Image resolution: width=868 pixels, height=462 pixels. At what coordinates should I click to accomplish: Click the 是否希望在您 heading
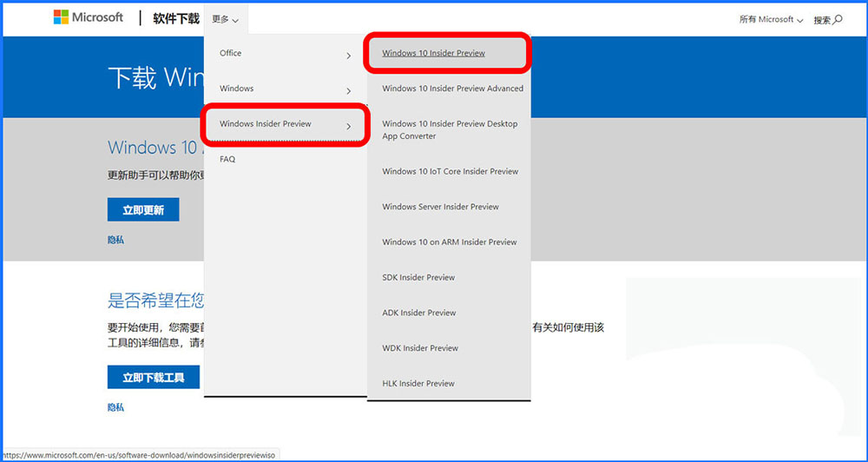click(156, 301)
